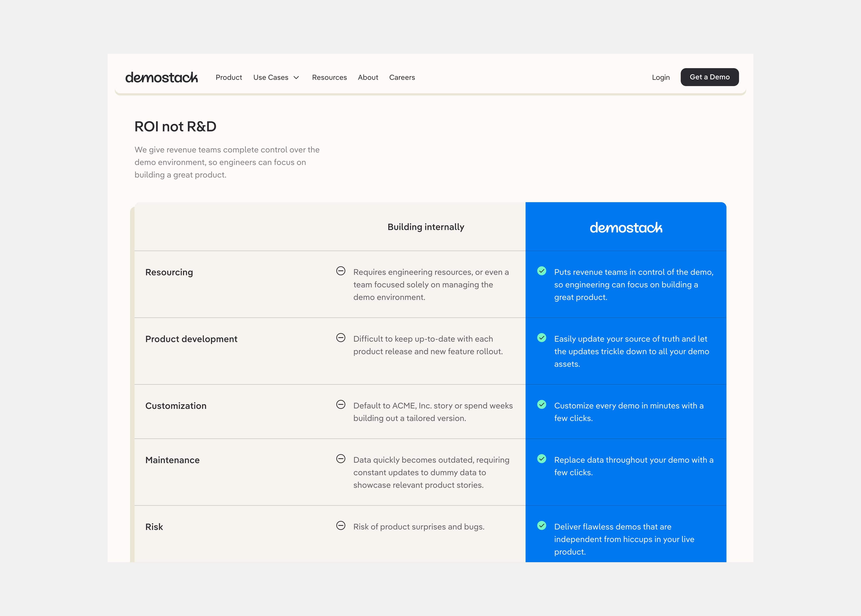Click intro paragraph 'We give revenue teams complete control'
Image resolution: width=861 pixels, height=616 pixels.
click(227, 162)
